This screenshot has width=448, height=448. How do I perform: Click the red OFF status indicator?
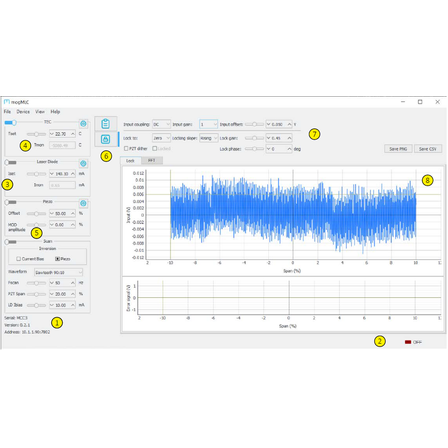408,342
